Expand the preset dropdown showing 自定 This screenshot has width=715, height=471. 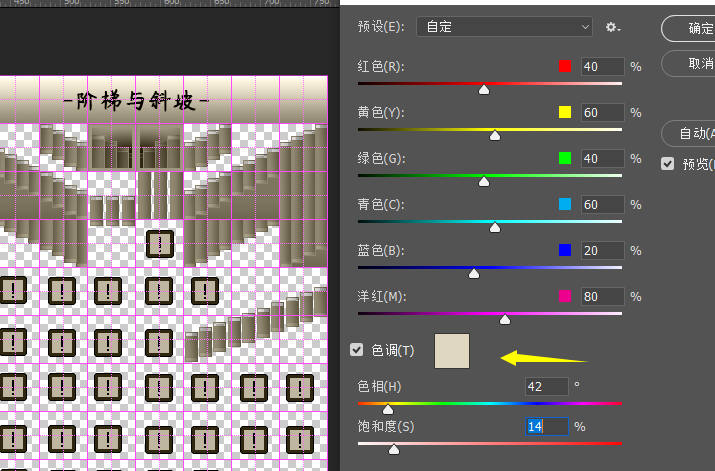click(505, 27)
